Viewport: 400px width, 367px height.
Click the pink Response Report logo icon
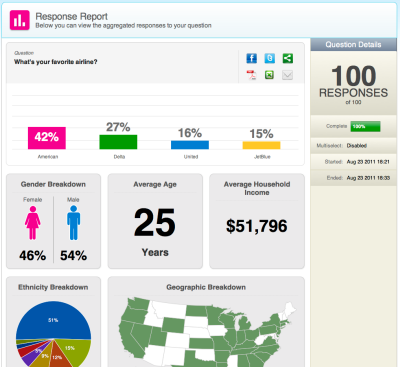[20, 20]
